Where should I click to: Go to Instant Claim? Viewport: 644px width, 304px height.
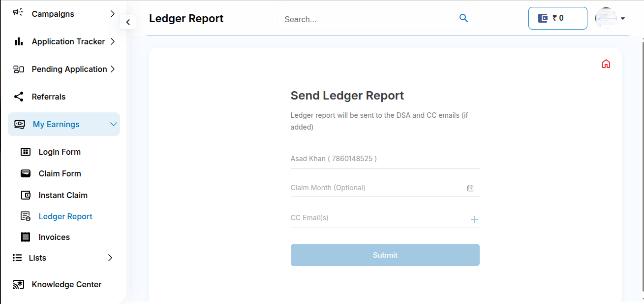coord(63,195)
